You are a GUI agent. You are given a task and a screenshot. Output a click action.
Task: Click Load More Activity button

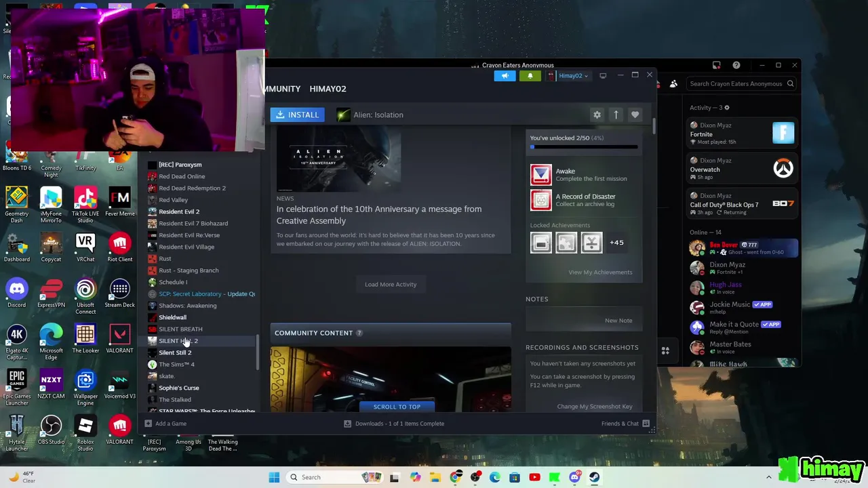point(391,284)
